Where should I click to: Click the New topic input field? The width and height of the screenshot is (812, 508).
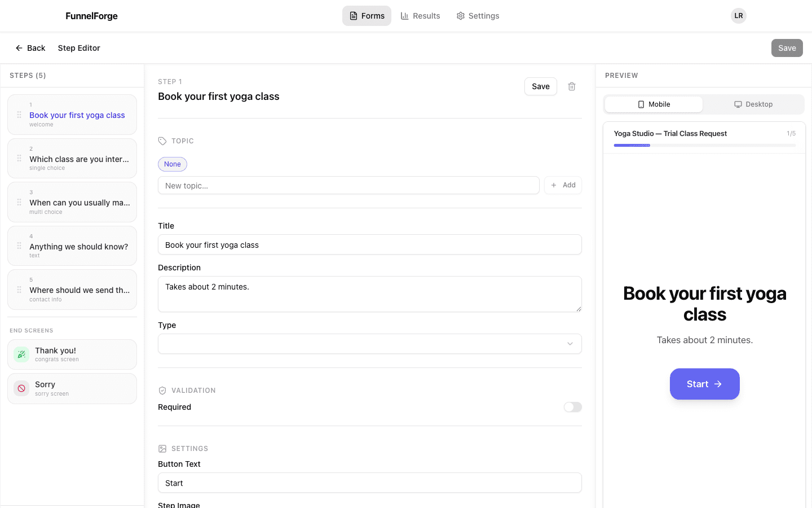(x=348, y=185)
